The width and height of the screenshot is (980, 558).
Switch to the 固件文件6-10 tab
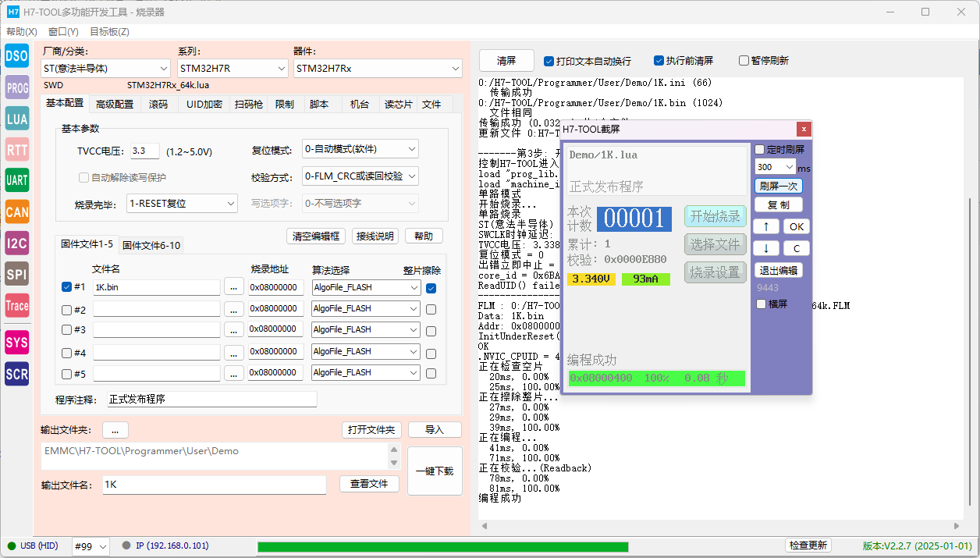(151, 245)
